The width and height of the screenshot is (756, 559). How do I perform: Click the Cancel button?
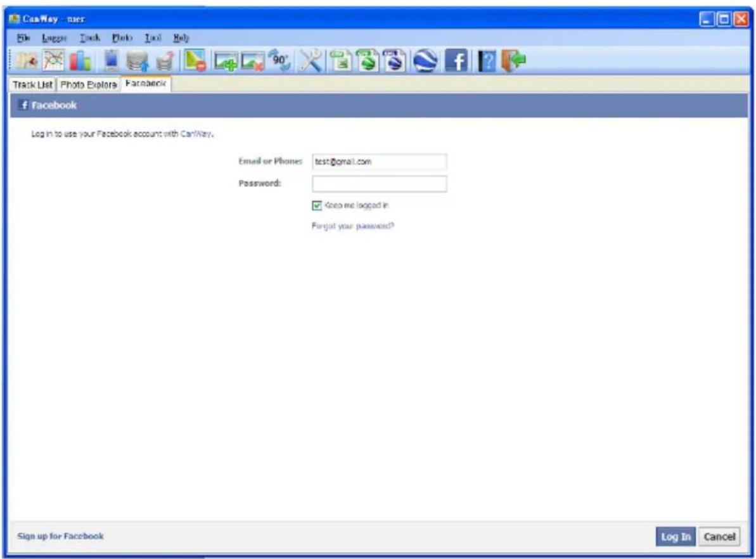(x=719, y=536)
